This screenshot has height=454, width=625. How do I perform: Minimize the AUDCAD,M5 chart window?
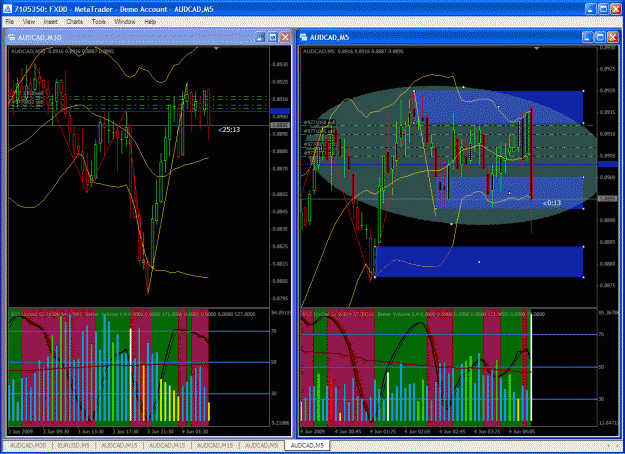click(588, 37)
